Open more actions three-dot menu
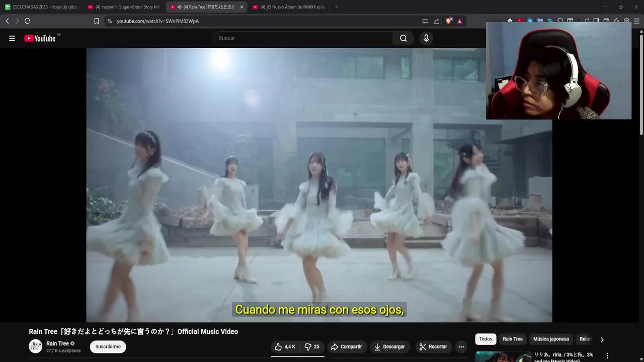The height and width of the screenshot is (362, 644). [x=461, y=347]
